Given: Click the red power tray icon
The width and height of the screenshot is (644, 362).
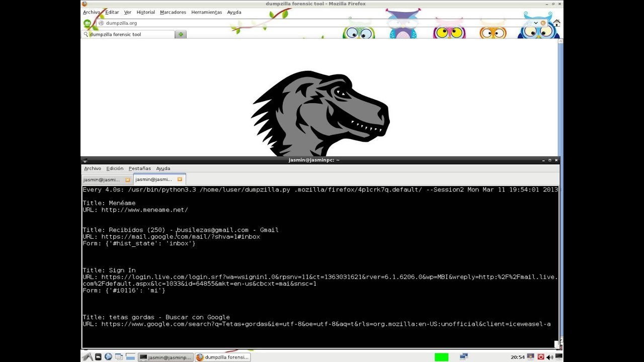Looking at the screenshot, I should click(x=541, y=357).
